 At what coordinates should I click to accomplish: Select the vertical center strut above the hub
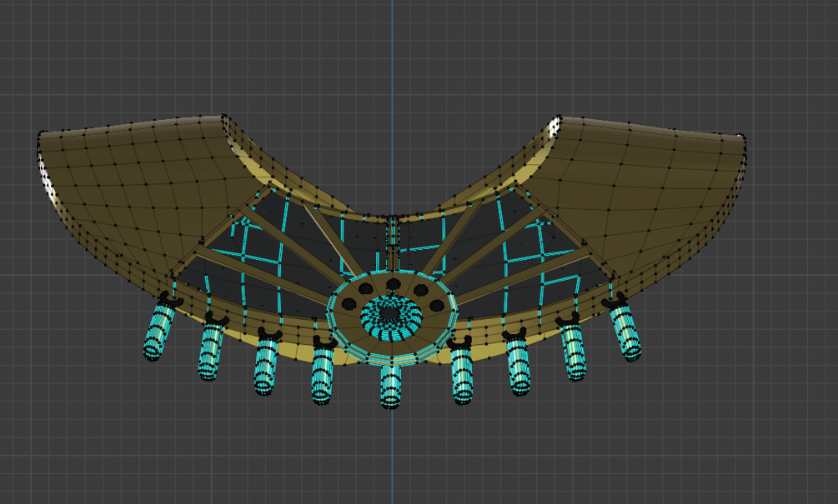coord(393,244)
